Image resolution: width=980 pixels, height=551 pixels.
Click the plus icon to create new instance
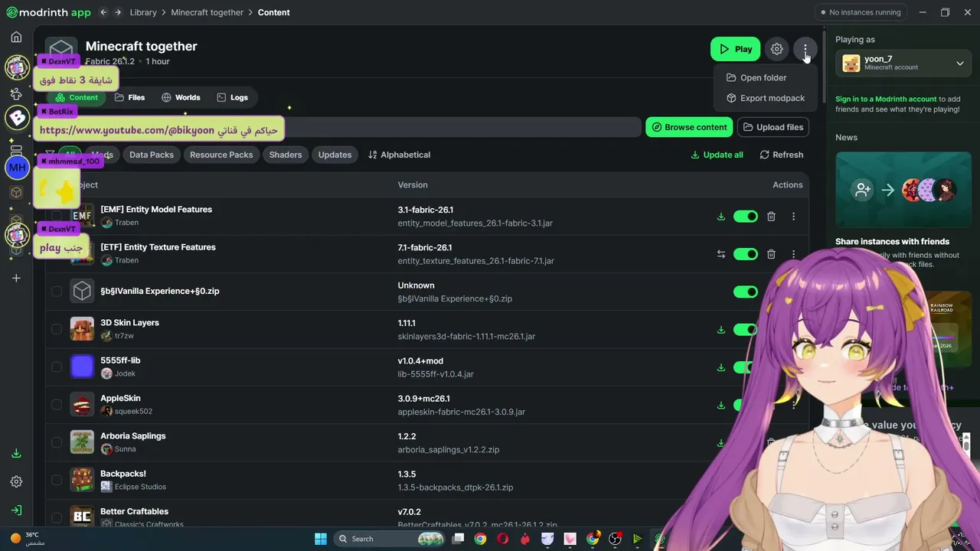click(16, 279)
